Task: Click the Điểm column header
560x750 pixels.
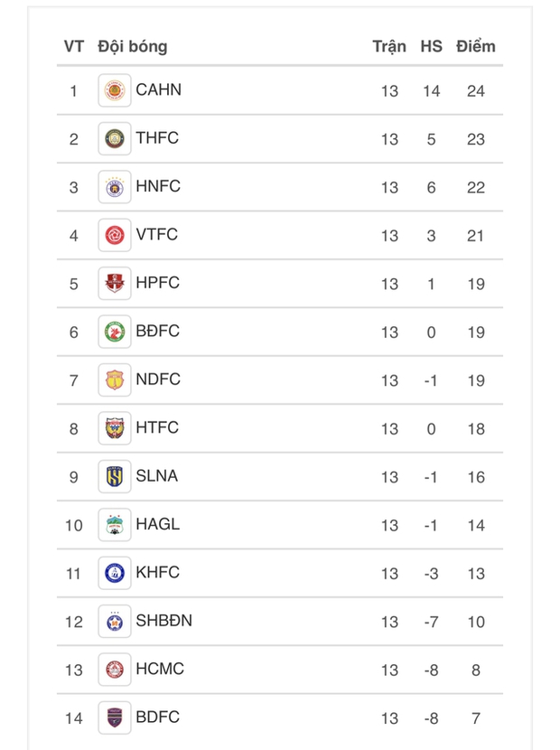Action: coord(476,46)
